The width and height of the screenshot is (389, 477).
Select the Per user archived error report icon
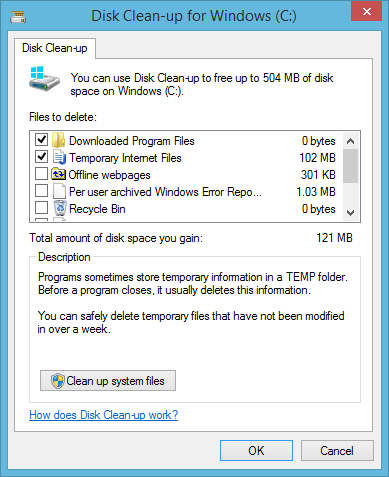pyautogui.click(x=59, y=191)
